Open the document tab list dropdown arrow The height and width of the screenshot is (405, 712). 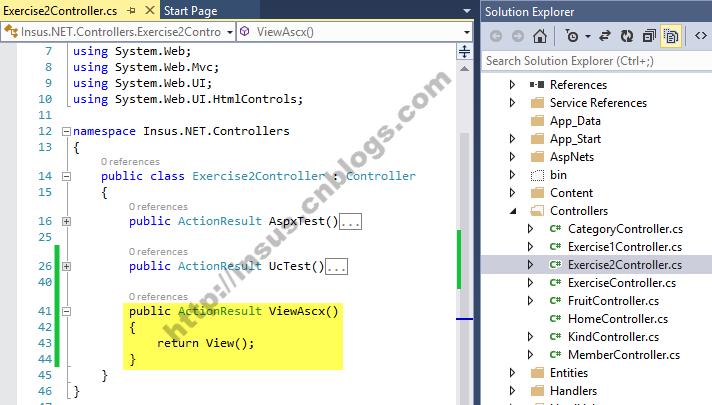(x=466, y=10)
